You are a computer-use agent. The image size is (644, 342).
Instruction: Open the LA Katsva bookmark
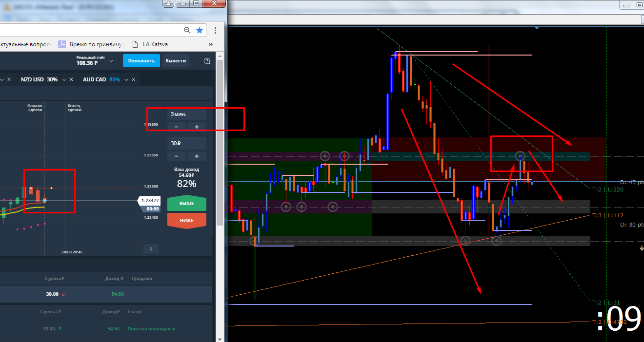(150, 44)
